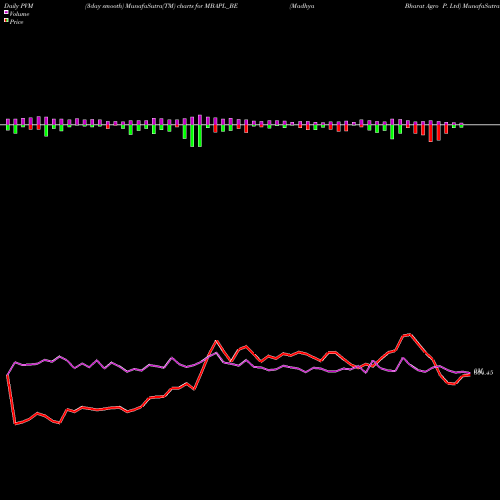Click the 'Bharat Agro P. Ltd' MunafaSutra text
This screenshot has height=500, width=500.
pos(452,6)
